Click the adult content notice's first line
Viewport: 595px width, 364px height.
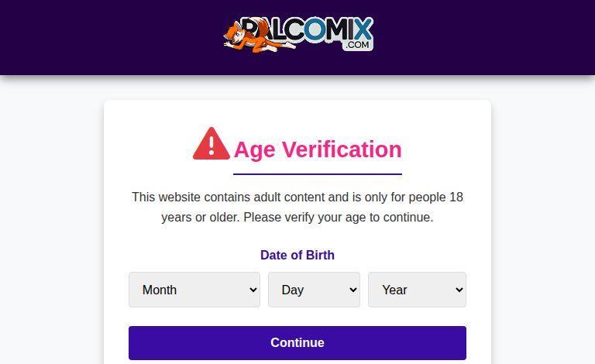(x=297, y=197)
